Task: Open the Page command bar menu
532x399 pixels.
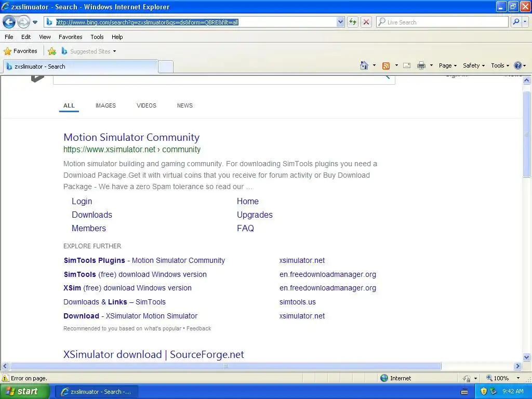Action: click(448, 65)
